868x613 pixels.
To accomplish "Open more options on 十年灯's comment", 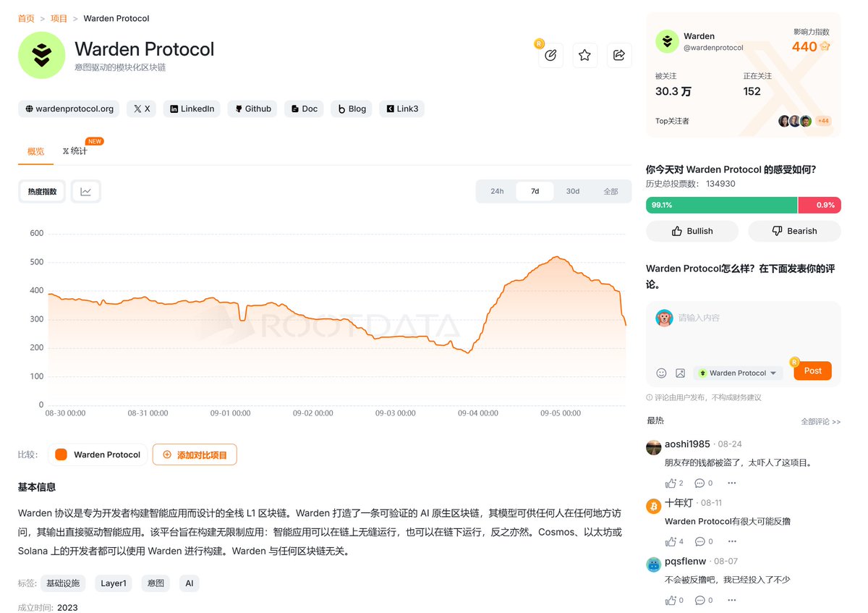I will [732, 541].
